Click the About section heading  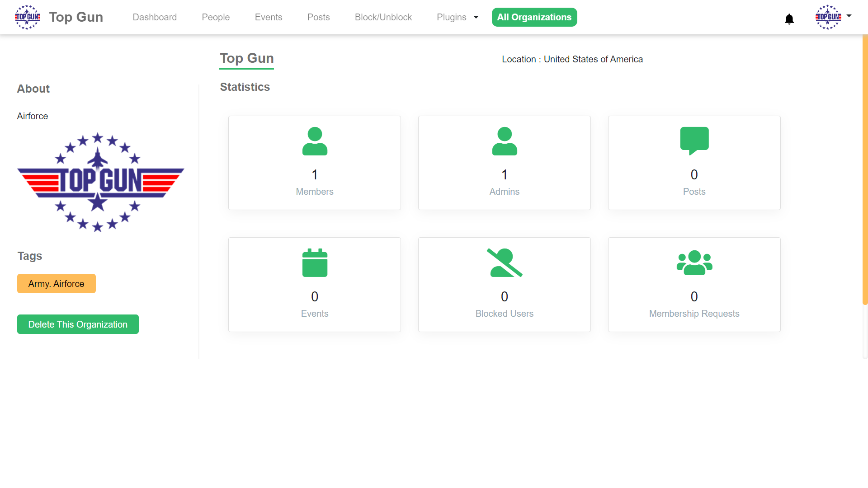point(33,89)
